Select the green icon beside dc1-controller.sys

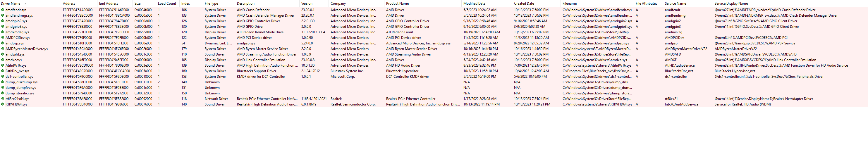[3, 77]
